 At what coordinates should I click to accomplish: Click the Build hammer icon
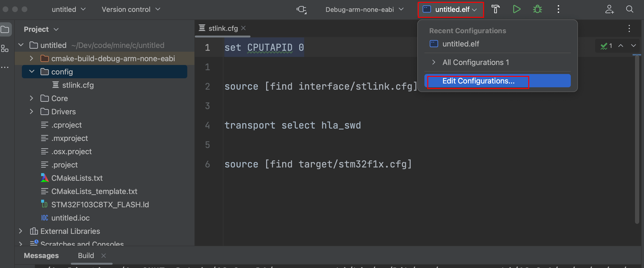[495, 9]
